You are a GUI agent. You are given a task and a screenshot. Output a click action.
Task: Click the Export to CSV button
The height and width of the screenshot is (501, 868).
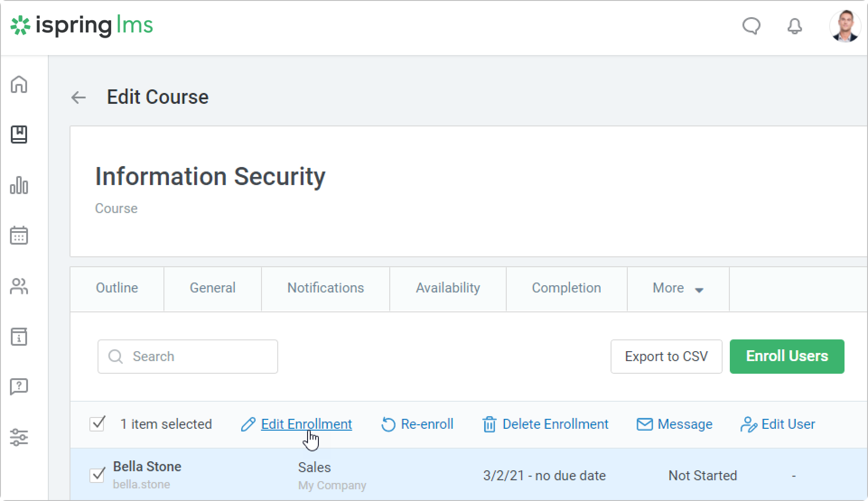pyautogui.click(x=666, y=356)
